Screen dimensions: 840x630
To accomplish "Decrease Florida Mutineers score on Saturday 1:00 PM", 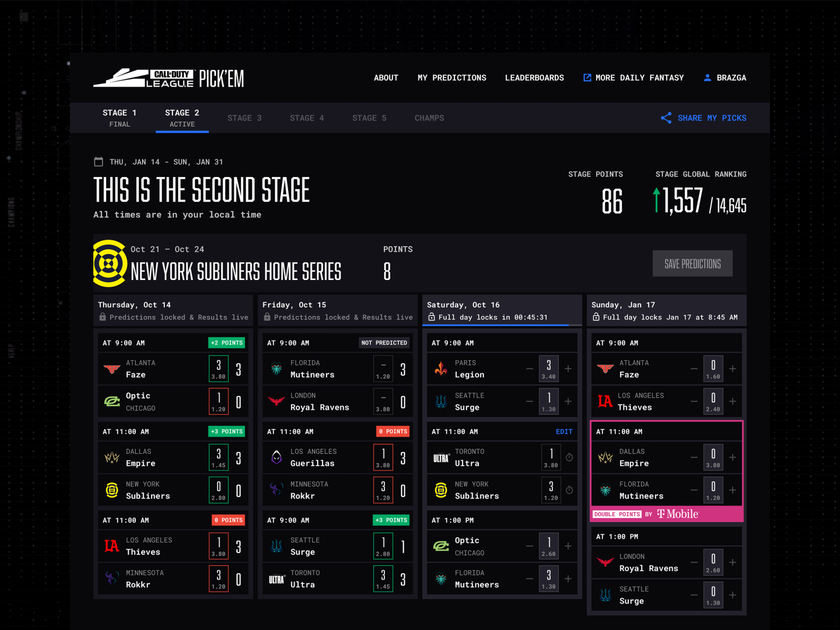I will click(x=529, y=579).
